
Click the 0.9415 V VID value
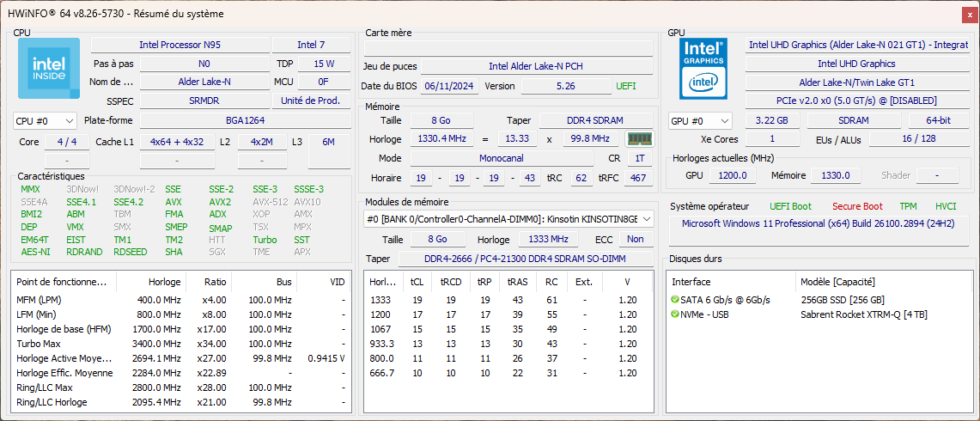coord(326,358)
